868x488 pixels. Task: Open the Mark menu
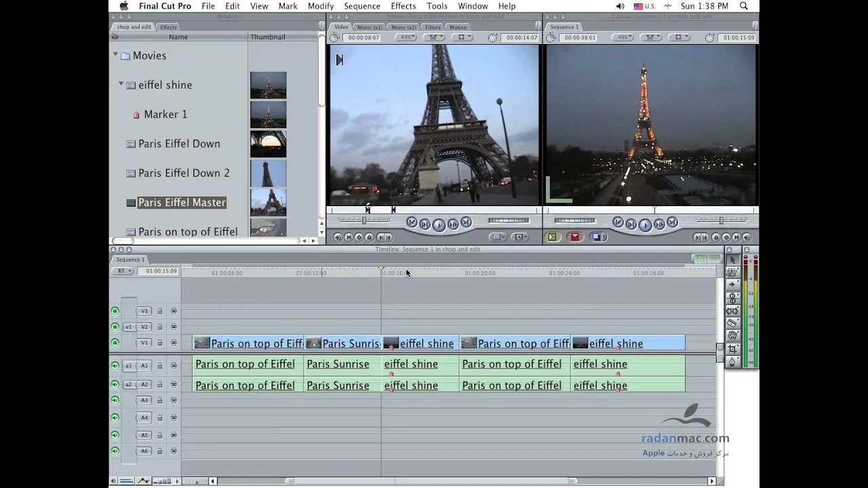tap(288, 6)
